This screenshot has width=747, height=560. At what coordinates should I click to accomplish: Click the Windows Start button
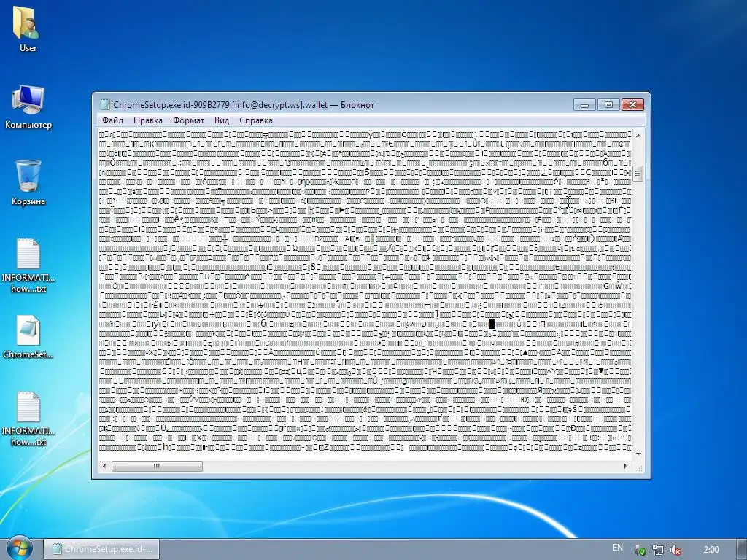pos(19,548)
